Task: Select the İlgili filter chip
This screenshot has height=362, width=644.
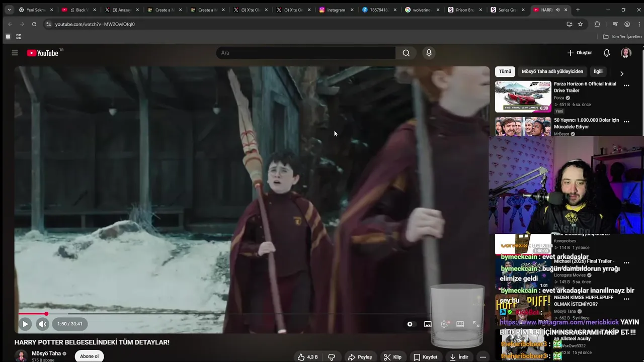Action: coord(598,71)
